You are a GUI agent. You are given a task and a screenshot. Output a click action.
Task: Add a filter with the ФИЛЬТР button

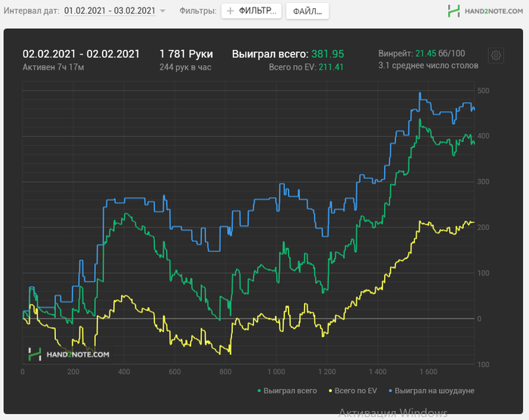click(x=252, y=11)
